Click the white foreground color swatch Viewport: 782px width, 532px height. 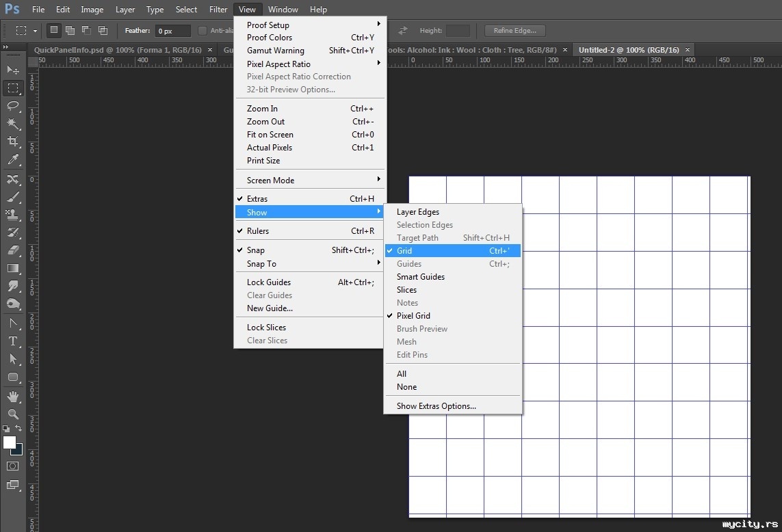point(9,442)
